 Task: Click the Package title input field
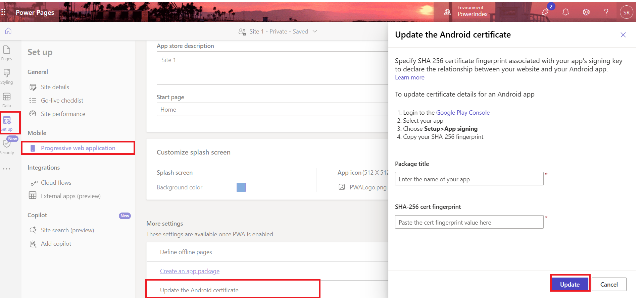469,179
